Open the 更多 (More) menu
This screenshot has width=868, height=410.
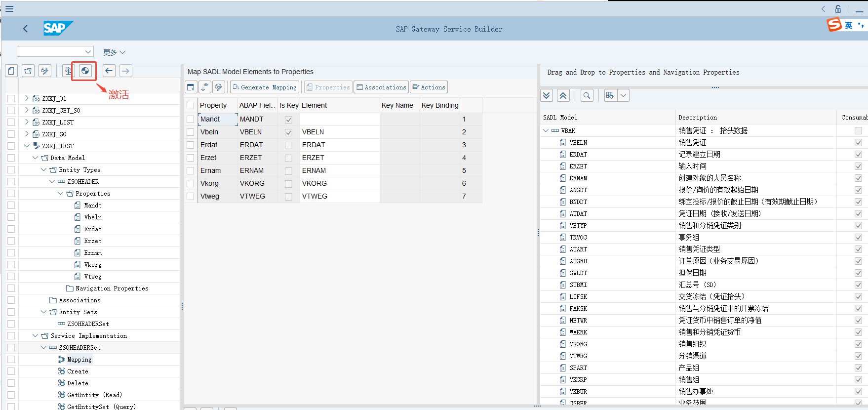115,52
